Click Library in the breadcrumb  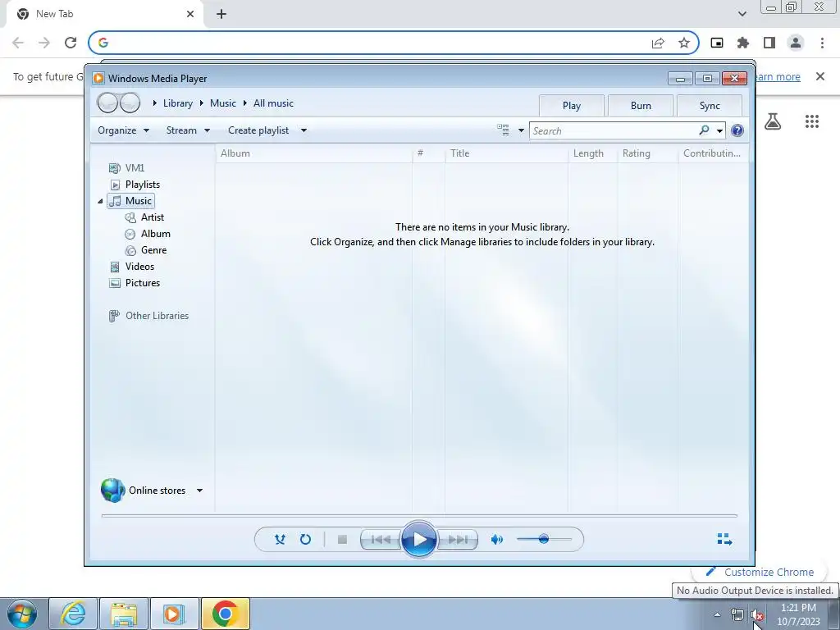point(178,103)
